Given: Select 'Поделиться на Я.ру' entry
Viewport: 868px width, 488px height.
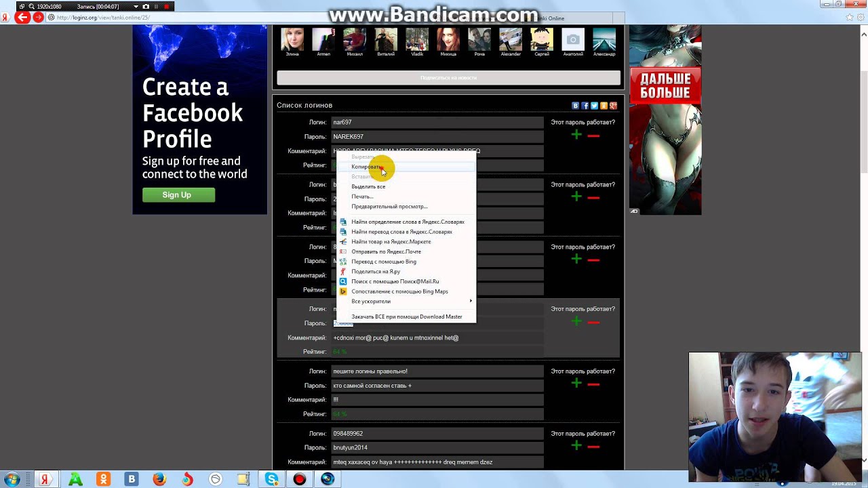Looking at the screenshot, I should coord(407,271).
